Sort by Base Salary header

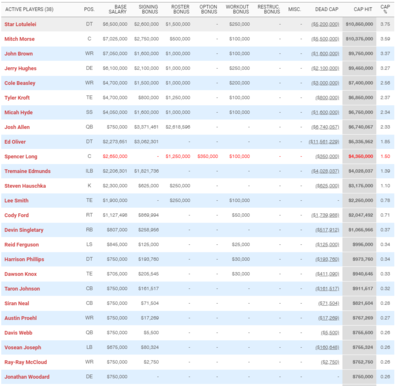pos(118,9)
